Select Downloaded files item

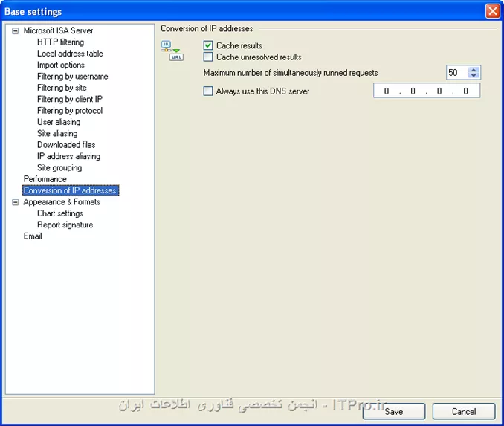click(x=66, y=145)
